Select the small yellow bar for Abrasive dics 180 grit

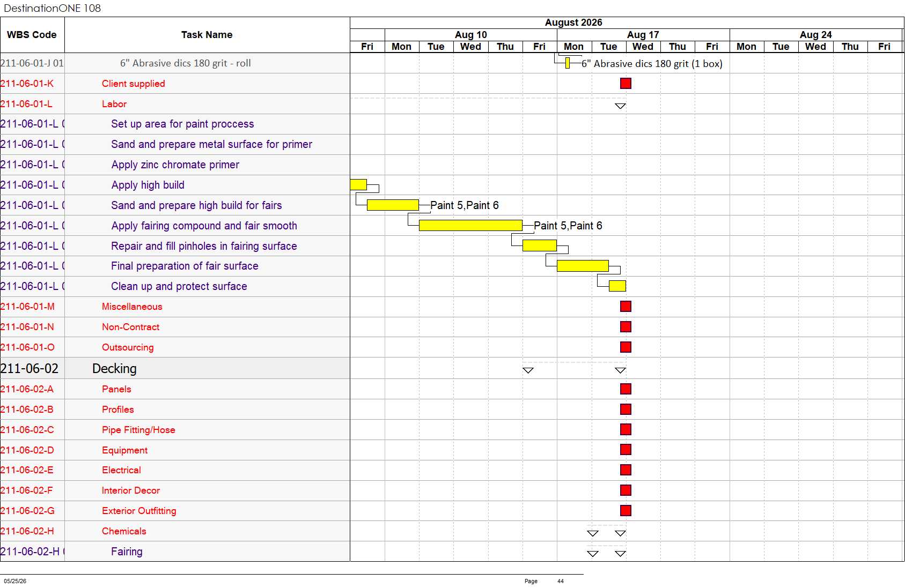point(568,63)
